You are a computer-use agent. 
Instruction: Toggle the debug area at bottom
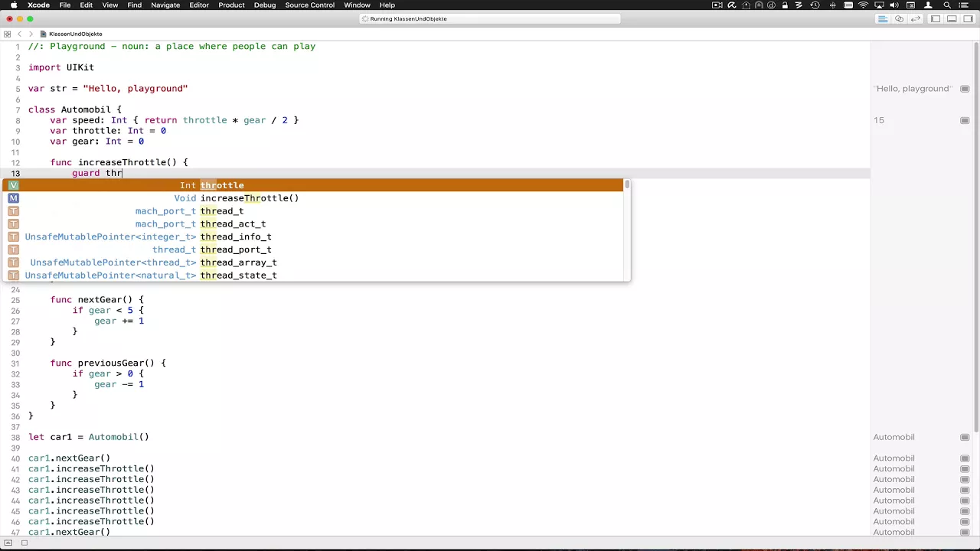[952, 18]
